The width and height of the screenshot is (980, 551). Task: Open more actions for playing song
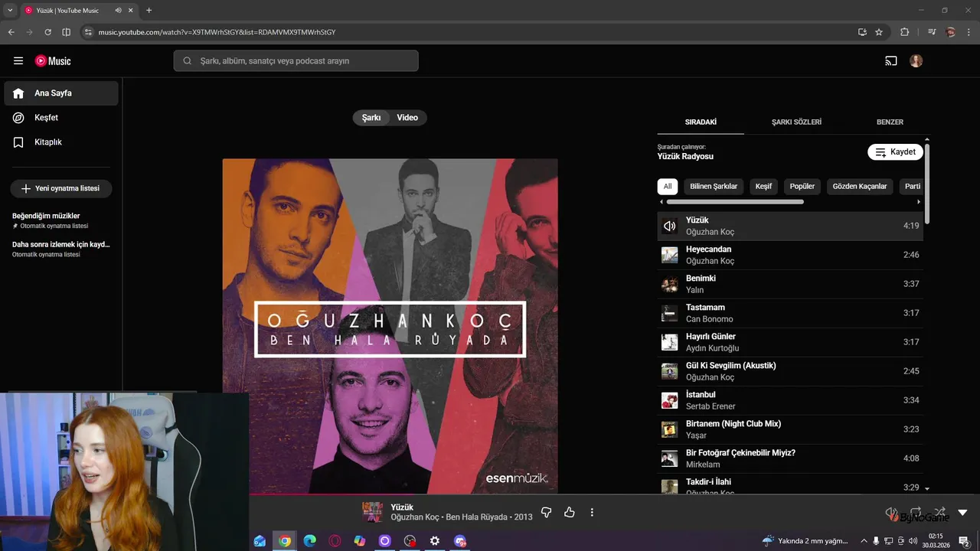coord(592,513)
